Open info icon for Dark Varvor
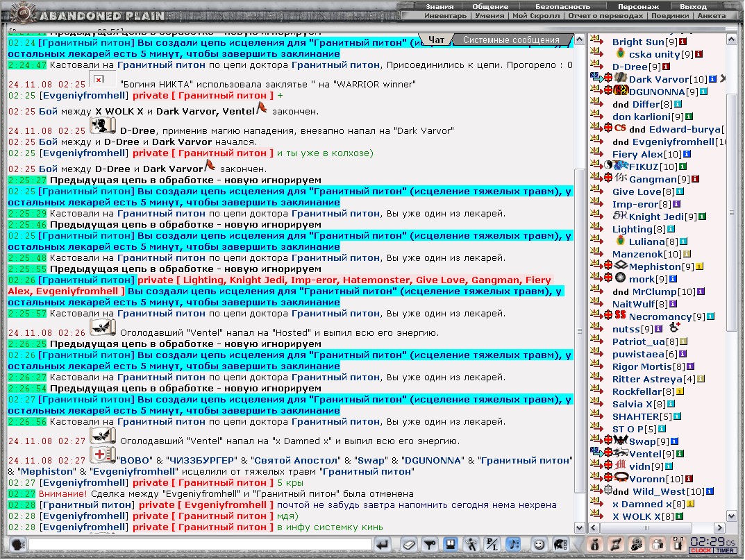 coord(712,79)
